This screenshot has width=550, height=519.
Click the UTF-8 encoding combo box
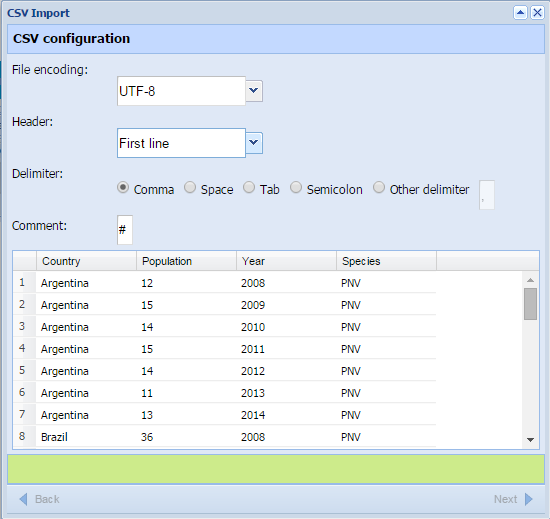[x=181, y=91]
